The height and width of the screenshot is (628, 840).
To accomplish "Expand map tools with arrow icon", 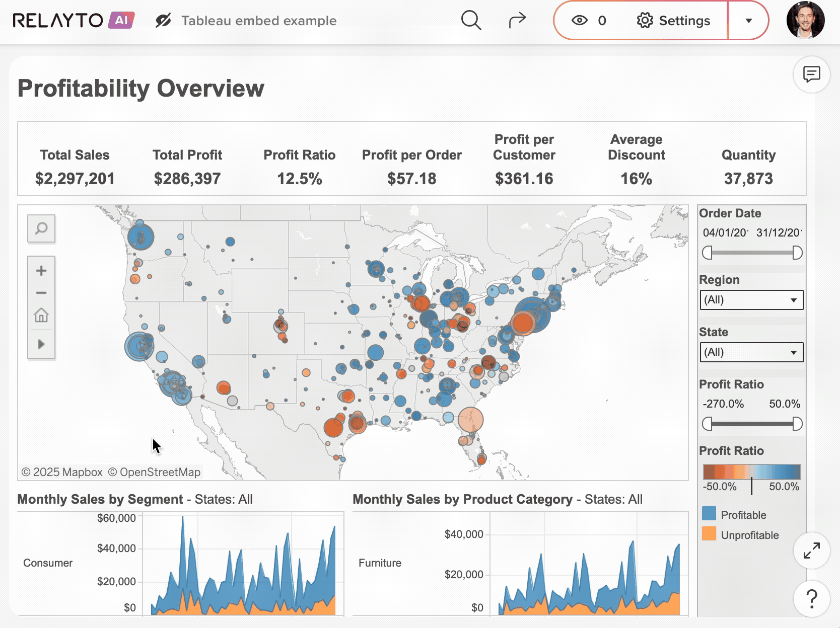I will (41, 344).
